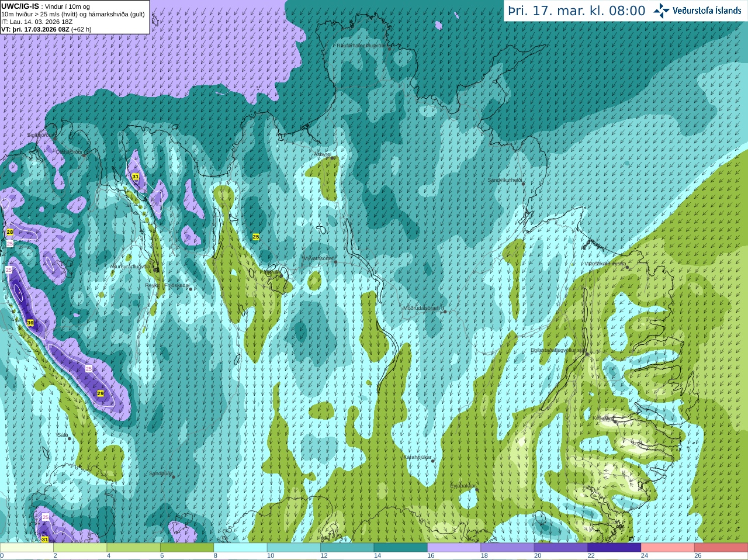Click the Eyjabakkar station label

(463, 485)
